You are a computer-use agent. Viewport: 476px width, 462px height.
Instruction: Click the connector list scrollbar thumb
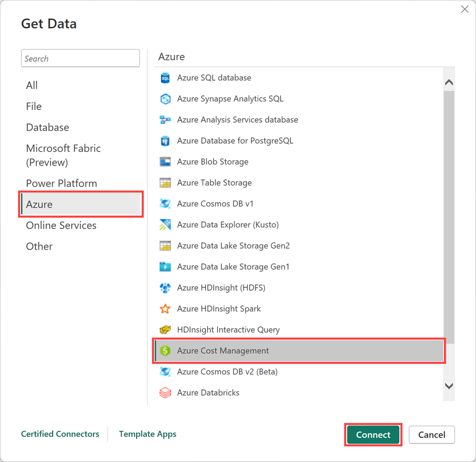coord(448,217)
